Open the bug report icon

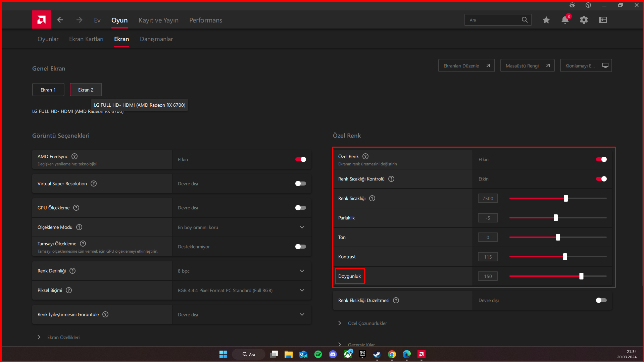click(572, 5)
